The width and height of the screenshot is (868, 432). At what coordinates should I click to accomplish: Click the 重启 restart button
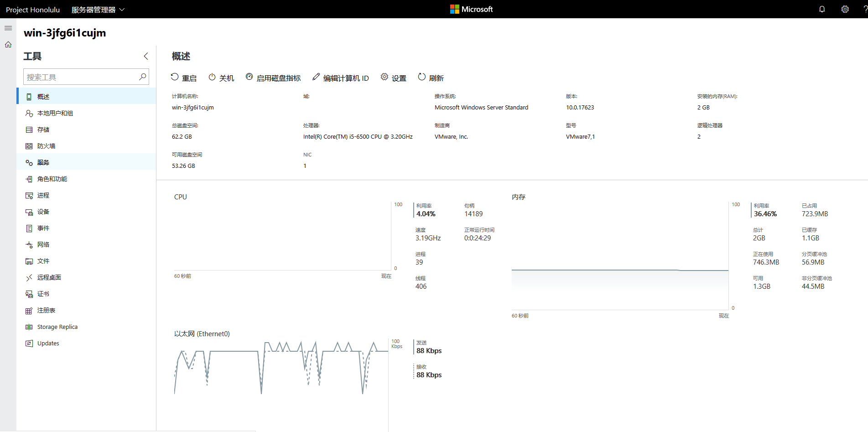tap(184, 78)
